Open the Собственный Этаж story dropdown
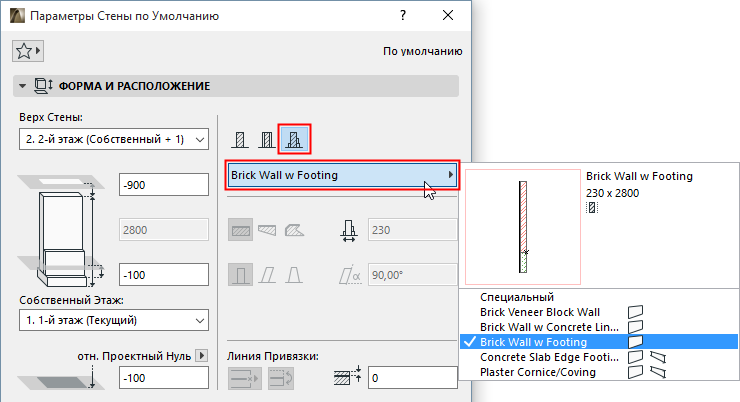740x402 pixels. [112, 320]
